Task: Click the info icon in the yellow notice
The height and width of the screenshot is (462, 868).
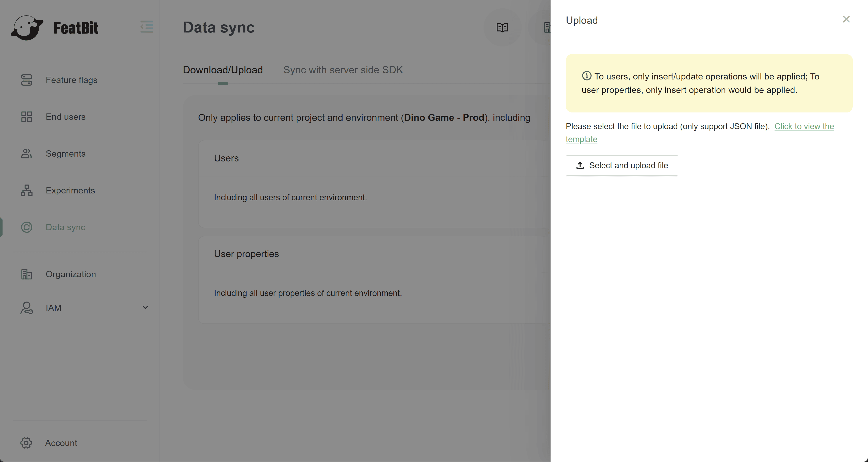Action: tap(587, 76)
